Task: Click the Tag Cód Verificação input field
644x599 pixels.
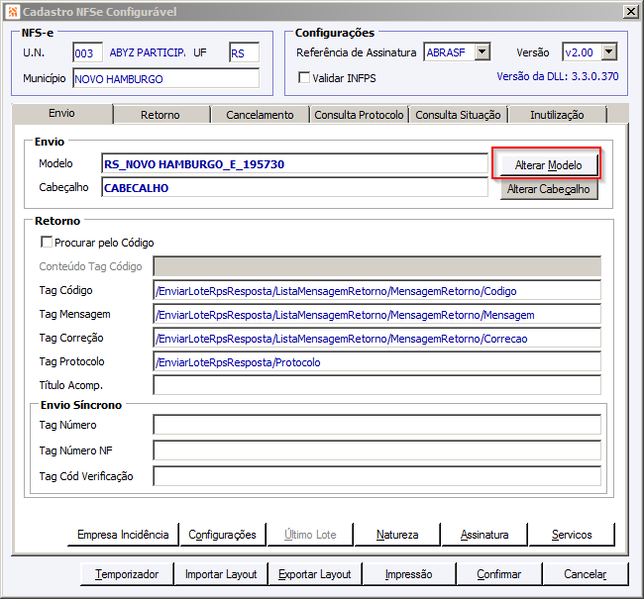Action: [x=377, y=476]
